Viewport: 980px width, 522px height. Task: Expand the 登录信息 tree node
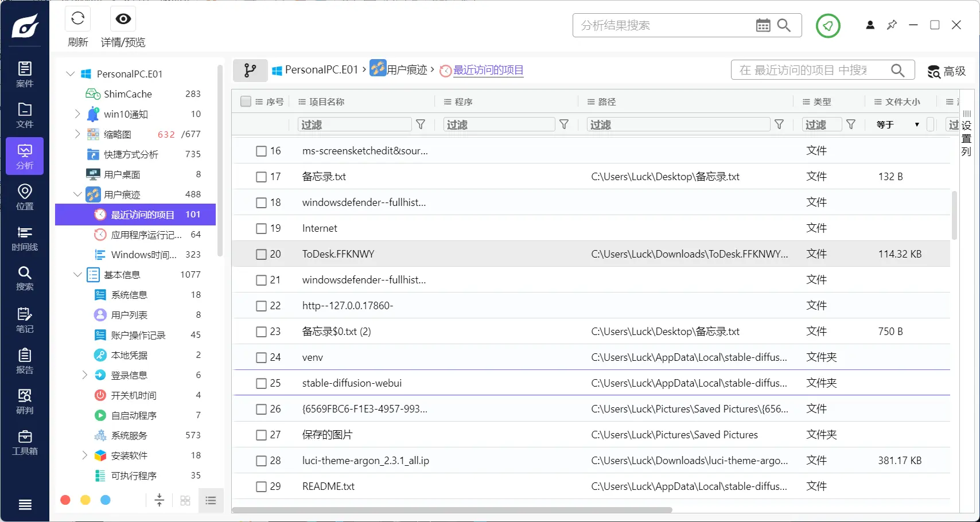84,375
